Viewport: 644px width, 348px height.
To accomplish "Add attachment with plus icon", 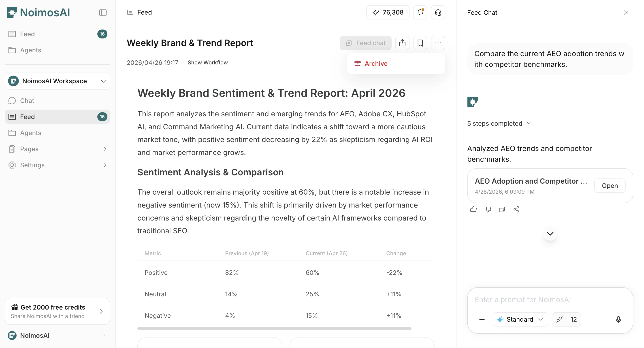I will 482,319.
